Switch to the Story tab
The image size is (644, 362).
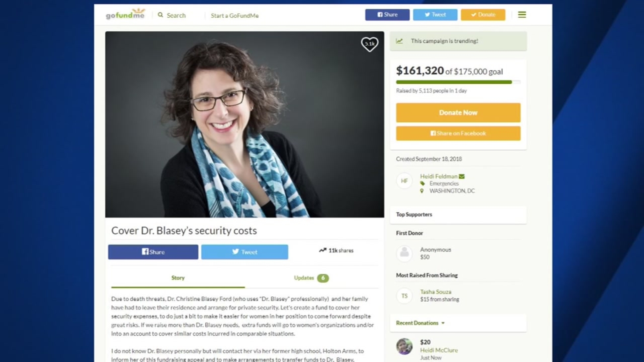pyautogui.click(x=178, y=278)
